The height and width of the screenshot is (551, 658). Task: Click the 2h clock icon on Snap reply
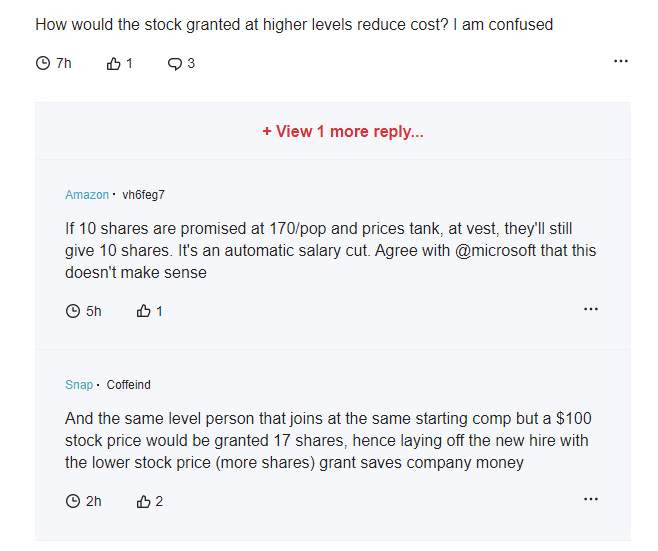(73, 501)
